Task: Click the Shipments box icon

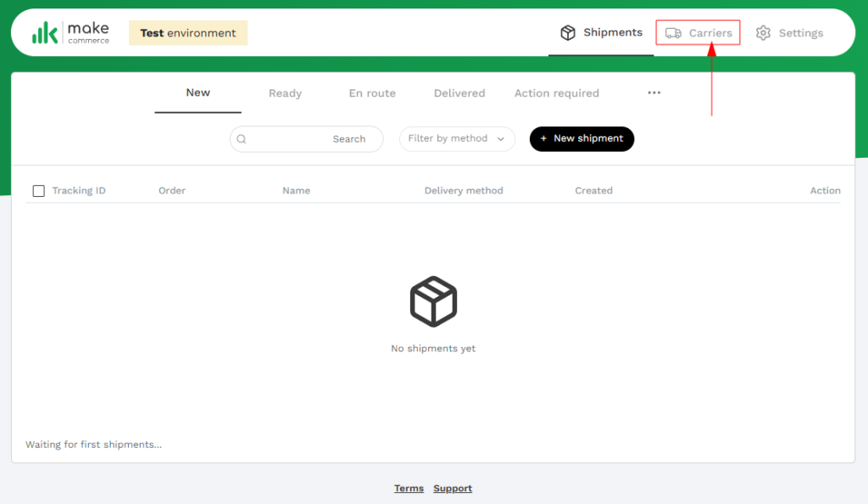Action: (568, 33)
